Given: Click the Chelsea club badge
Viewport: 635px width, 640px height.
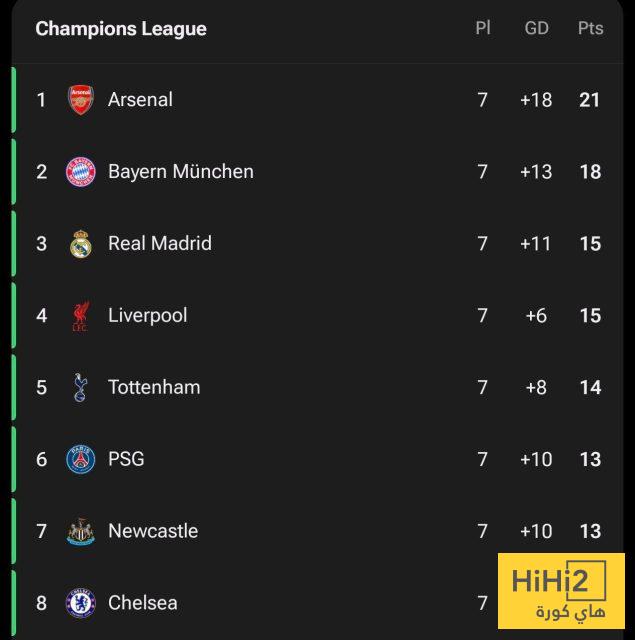Looking at the screenshot, I should (x=81, y=603).
